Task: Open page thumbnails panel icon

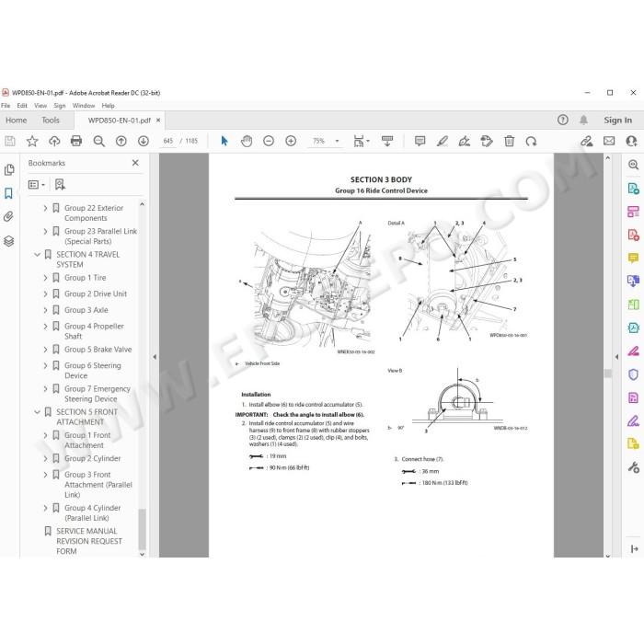Action: (x=9, y=169)
